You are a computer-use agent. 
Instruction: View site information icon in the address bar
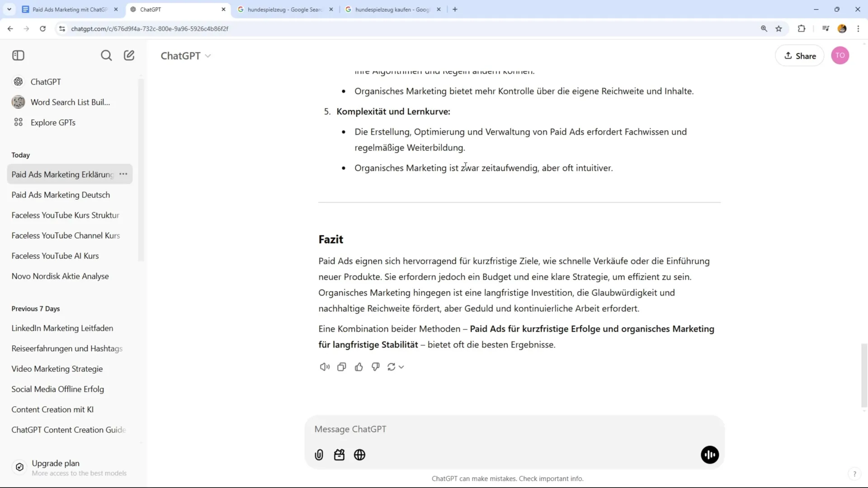pyautogui.click(x=62, y=28)
